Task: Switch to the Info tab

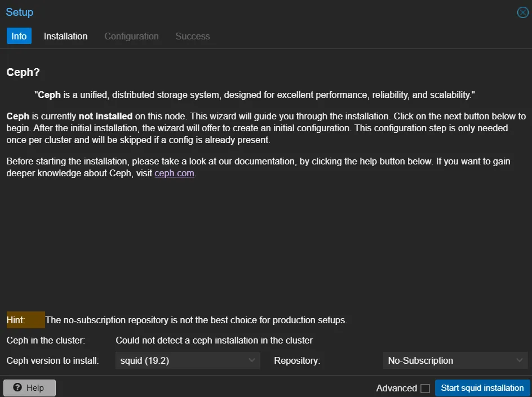Action: [19, 36]
